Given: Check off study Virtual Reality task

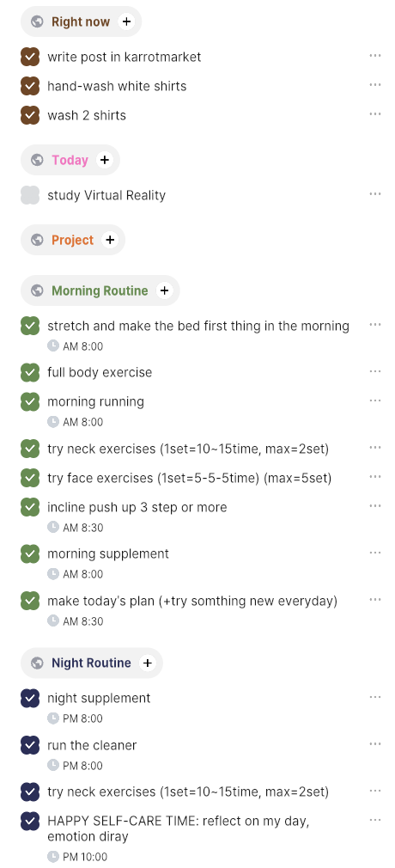Looking at the screenshot, I should pyautogui.click(x=30, y=195).
